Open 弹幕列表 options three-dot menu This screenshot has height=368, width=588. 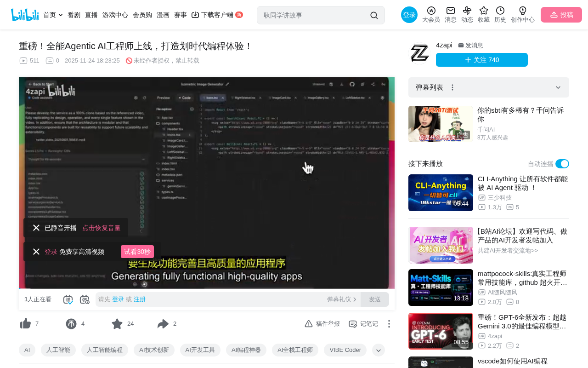452,87
